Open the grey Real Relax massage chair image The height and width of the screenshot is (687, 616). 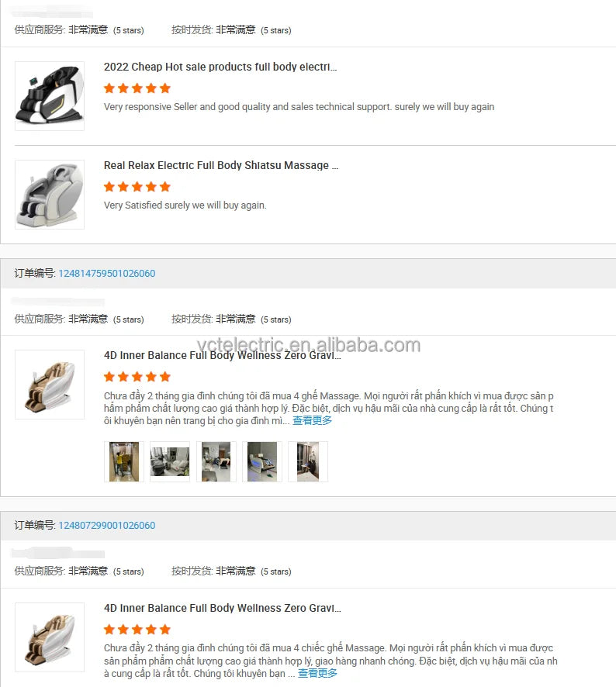point(50,195)
